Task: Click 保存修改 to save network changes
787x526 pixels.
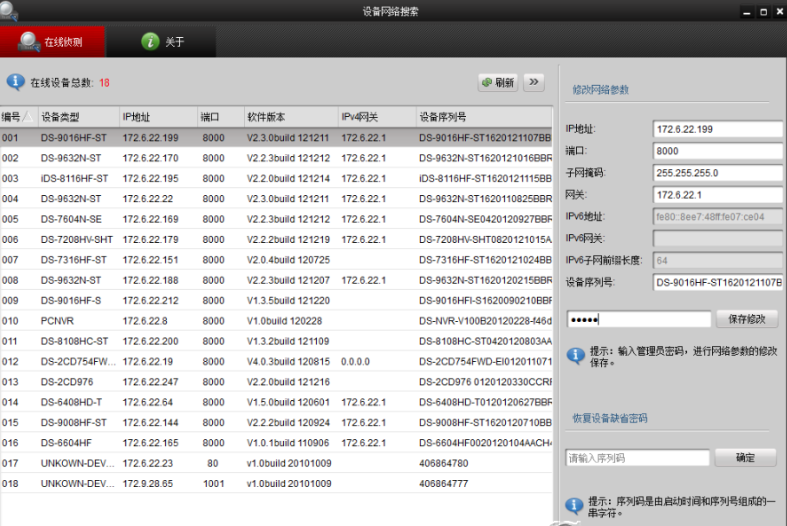Action: pyautogui.click(x=746, y=319)
